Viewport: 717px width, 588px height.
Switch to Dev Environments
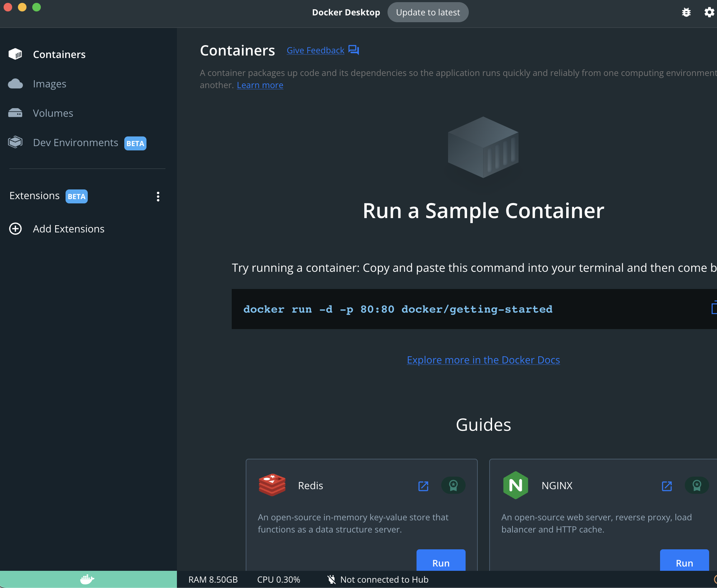75,143
